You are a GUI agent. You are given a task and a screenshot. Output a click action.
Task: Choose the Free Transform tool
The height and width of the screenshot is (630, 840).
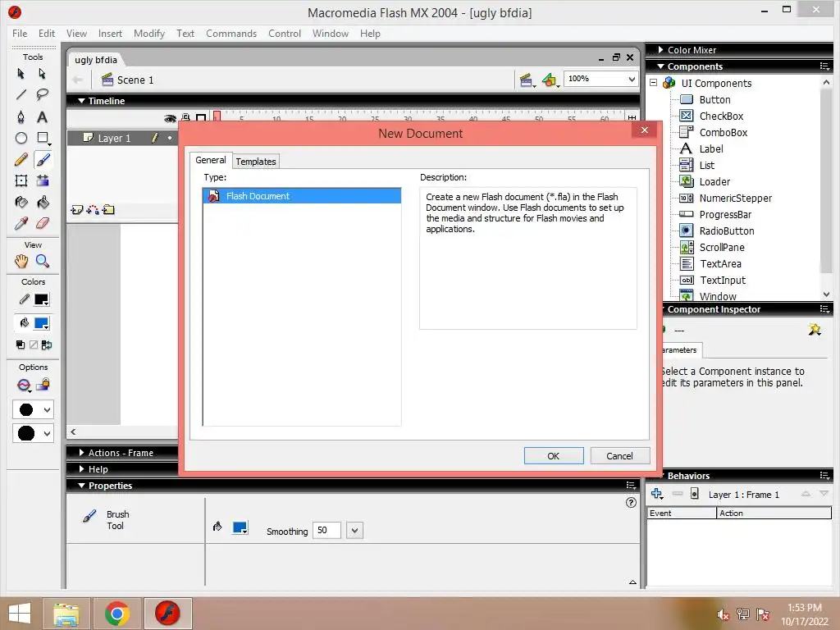click(21, 181)
